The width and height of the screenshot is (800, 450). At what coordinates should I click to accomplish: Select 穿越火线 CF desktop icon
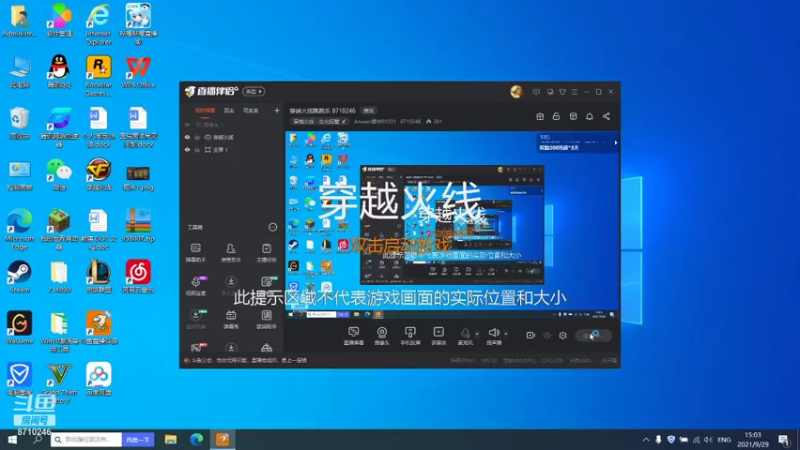(98, 175)
